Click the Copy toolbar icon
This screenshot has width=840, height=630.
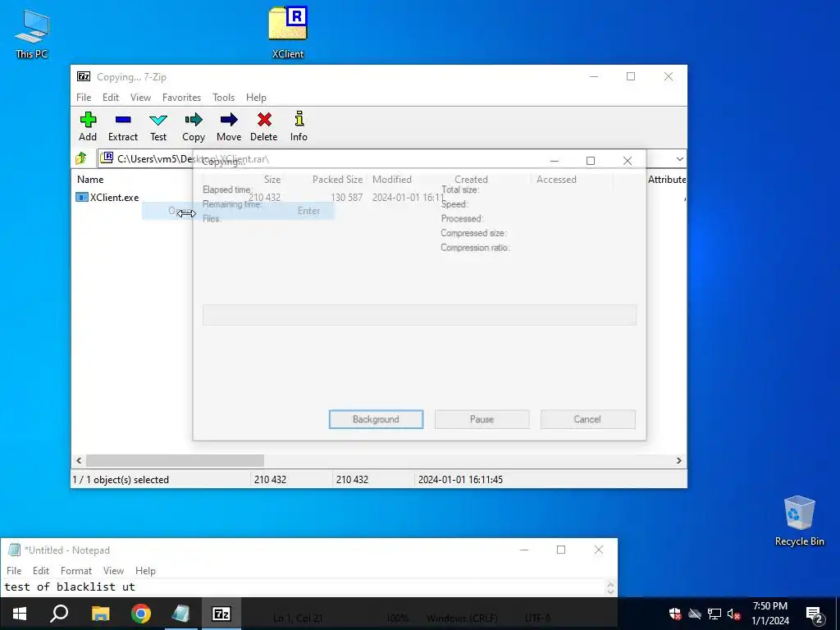194,120
